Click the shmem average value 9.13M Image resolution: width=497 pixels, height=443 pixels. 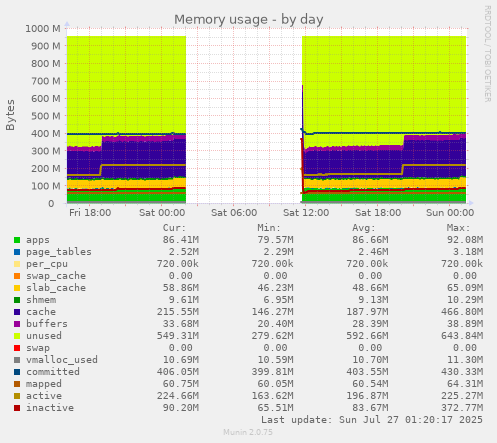point(373,300)
